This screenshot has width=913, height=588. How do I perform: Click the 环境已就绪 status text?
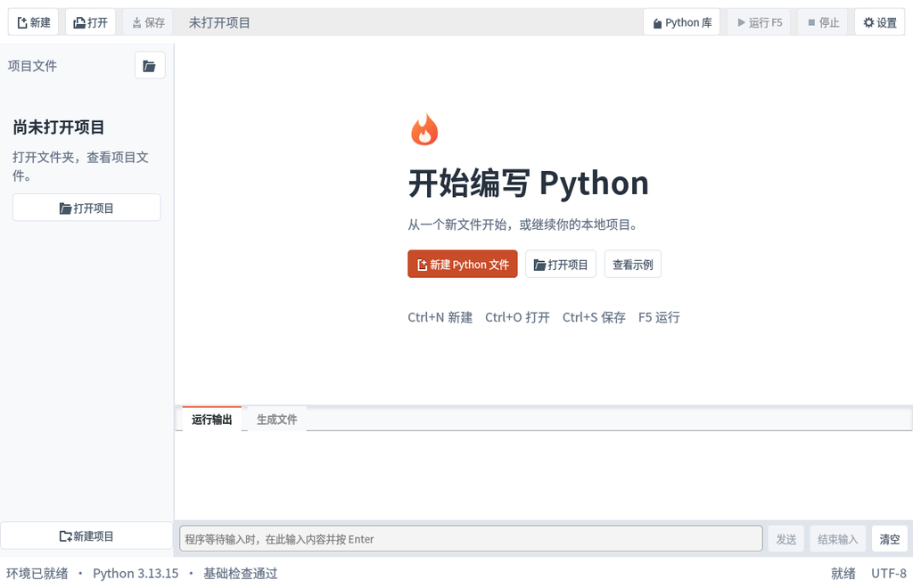pos(37,574)
